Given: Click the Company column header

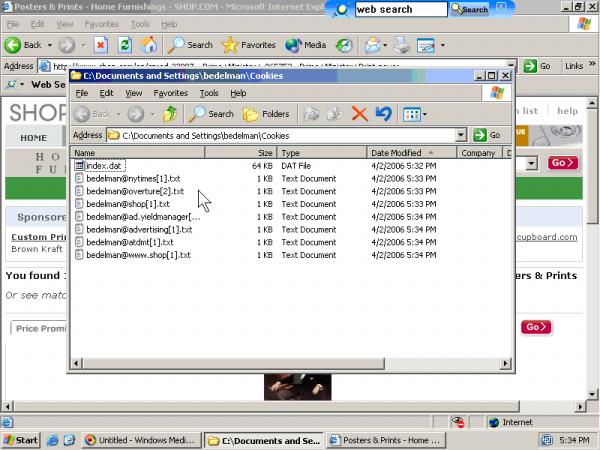Looking at the screenshot, I should pos(478,153).
